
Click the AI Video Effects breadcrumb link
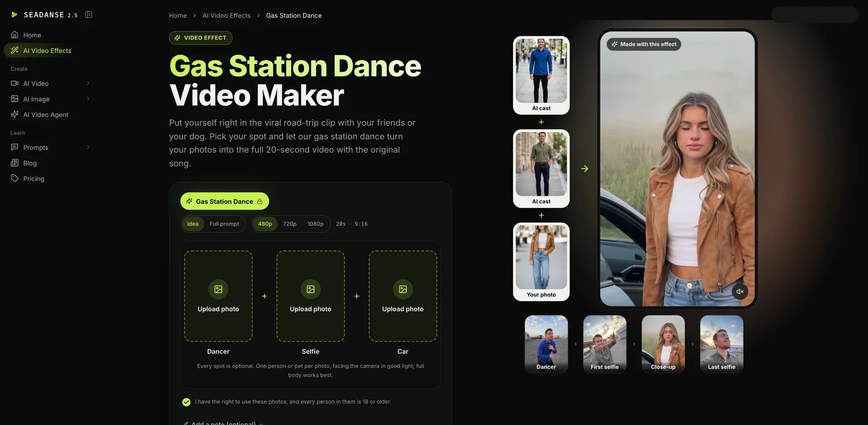(226, 15)
